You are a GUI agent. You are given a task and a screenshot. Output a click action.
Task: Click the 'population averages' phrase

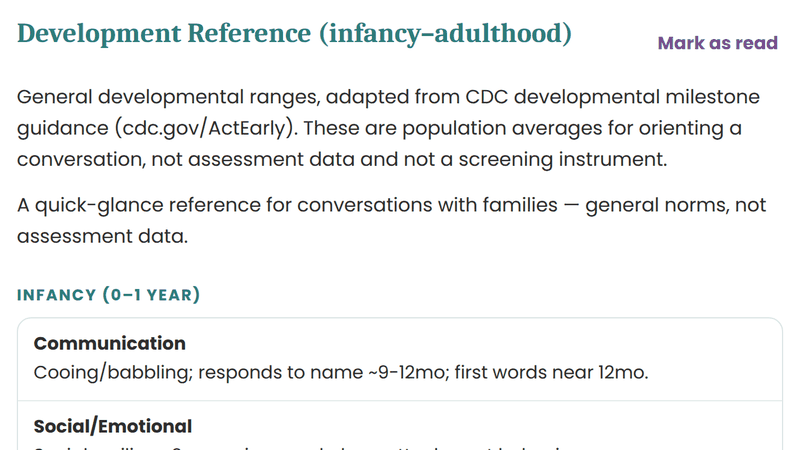coord(502,128)
